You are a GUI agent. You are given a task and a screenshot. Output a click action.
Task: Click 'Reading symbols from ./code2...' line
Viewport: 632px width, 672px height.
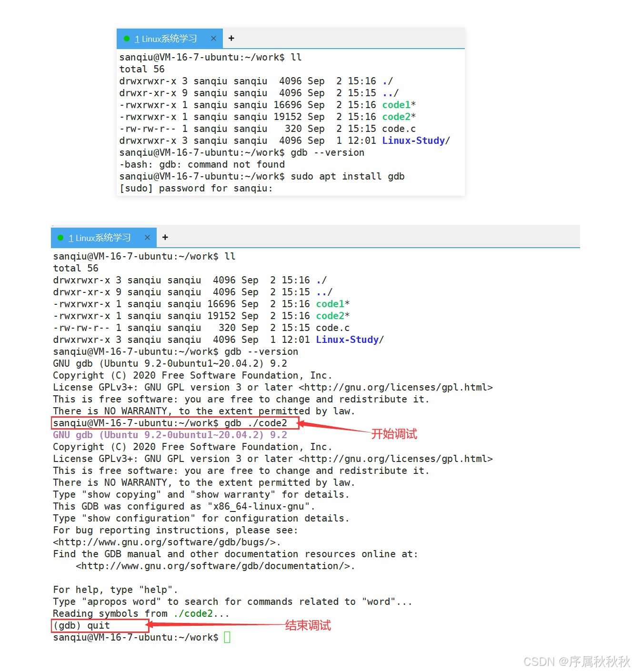tap(141, 613)
